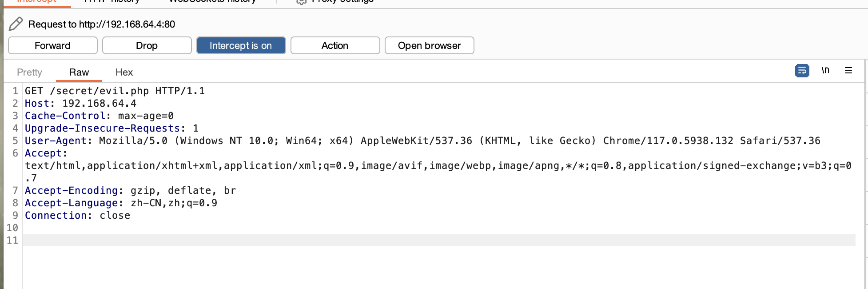Drop the intercepted request
The width and height of the screenshot is (868, 289).
147,45
